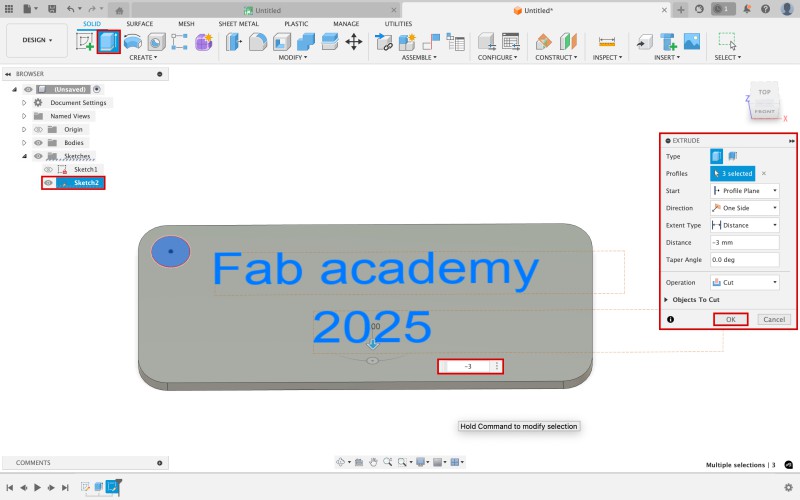Viewport: 800px width, 500px height.
Task: Open the notifications bell
Action: pyautogui.click(x=747, y=9)
